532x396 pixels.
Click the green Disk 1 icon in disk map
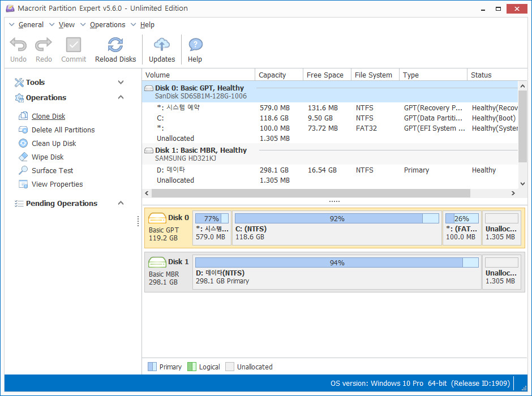tap(157, 262)
